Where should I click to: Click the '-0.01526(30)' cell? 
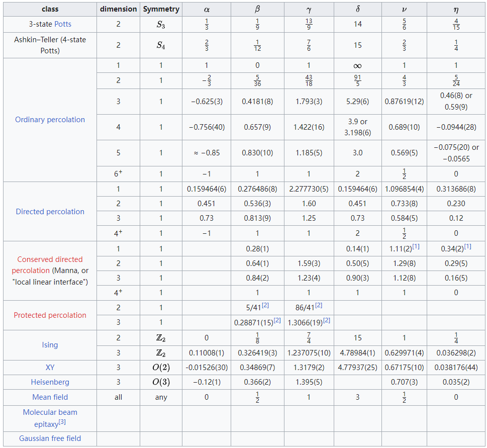point(207,368)
